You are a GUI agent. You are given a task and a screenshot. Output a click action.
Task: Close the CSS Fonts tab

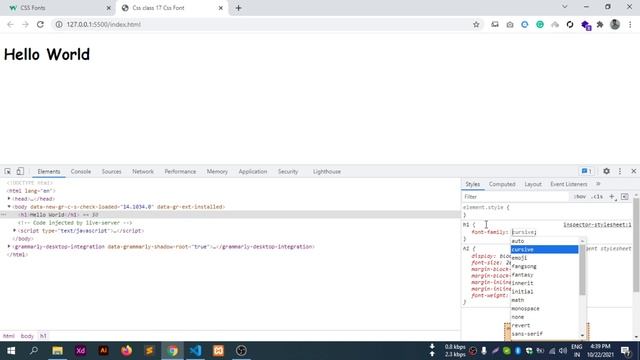tap(109, 8)
